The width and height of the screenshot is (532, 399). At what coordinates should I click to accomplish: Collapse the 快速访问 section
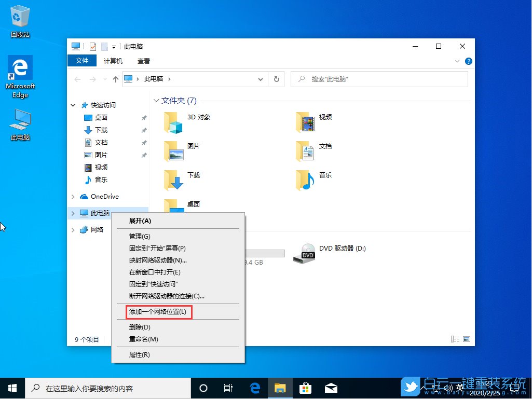point(73,105)
